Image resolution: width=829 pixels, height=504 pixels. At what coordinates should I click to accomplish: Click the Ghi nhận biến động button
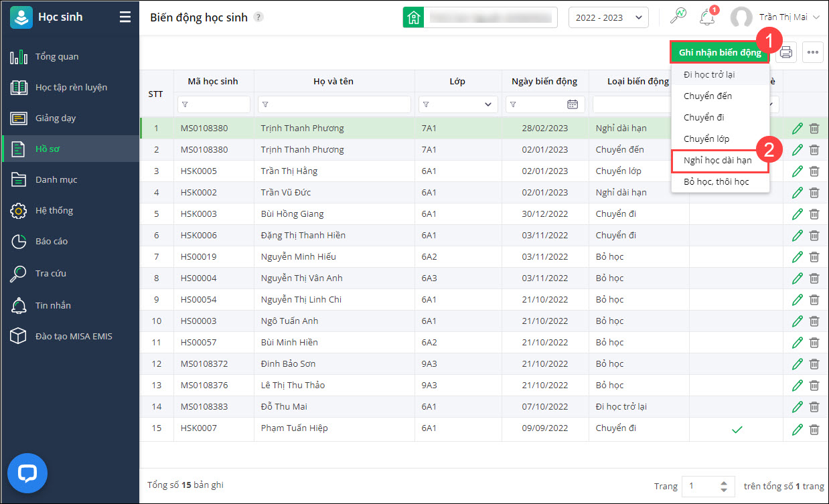pyautogui.click(x=719, y=52)
